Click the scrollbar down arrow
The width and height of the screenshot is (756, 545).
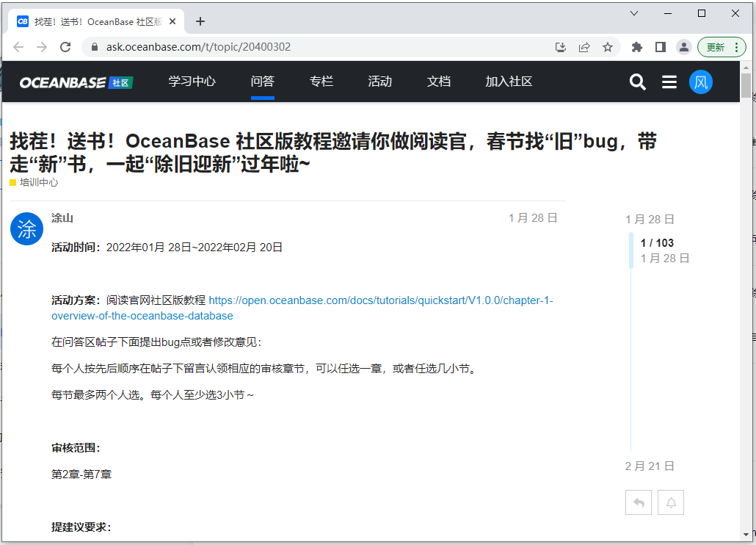point(746,535)
